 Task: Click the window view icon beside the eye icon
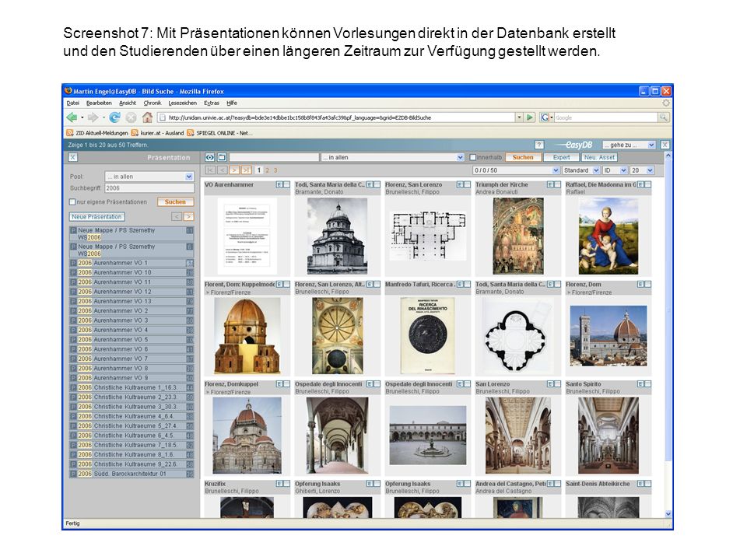tap(222, 157)
